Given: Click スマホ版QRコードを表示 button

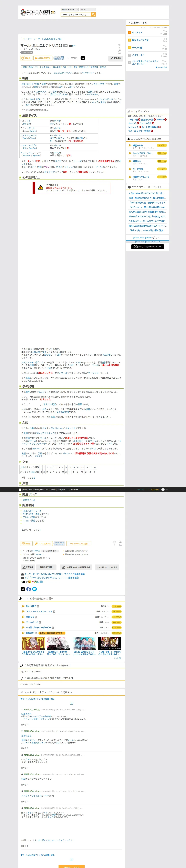Looking at the screenshot, I should [x=107, y=567].
